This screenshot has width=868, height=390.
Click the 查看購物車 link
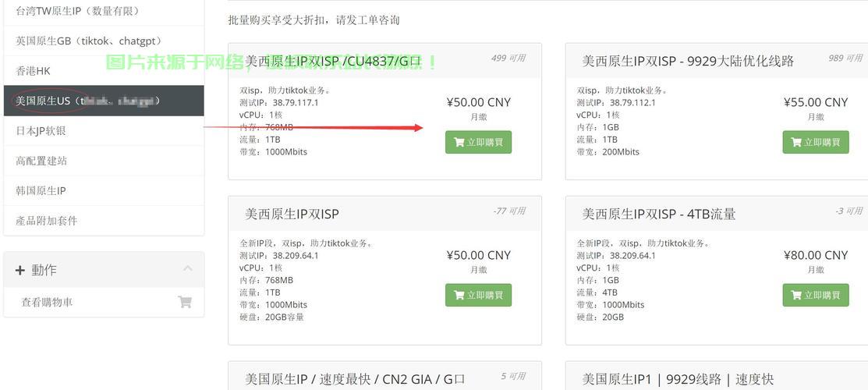47,303
